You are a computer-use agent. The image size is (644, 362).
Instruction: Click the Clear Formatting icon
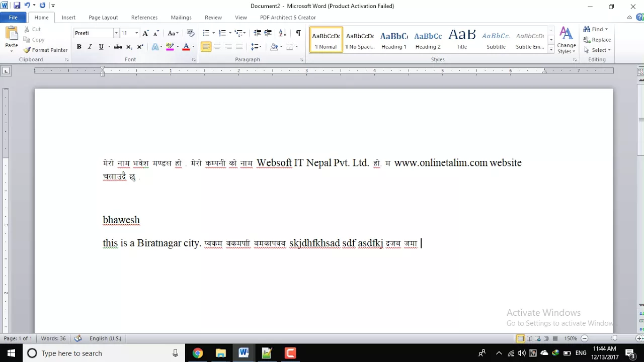tap(191, 33)
